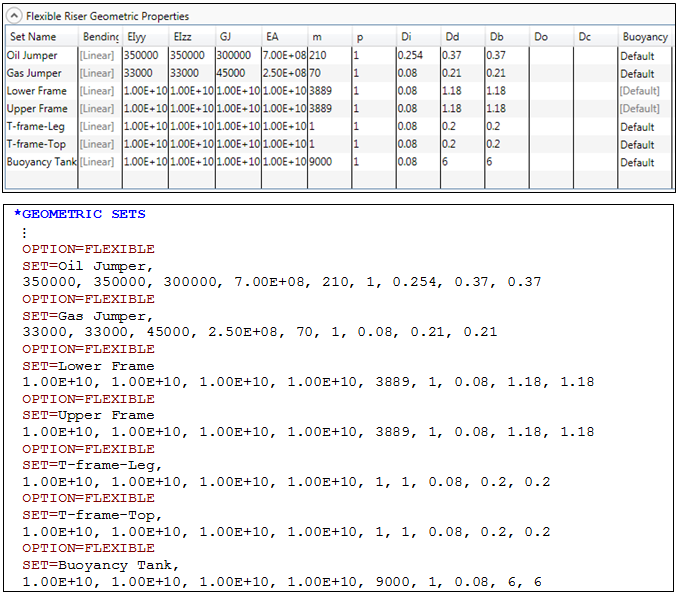The height and width of the screenshot is (595, 679).
Task: Click the Bending column header
Action: [100, 37]
